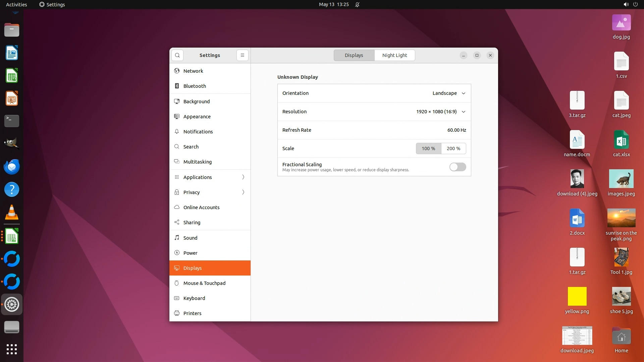Viewport: 644px width, 362px height.
Task: Open Sound settings from sidebar
Action: click(190, 238)
